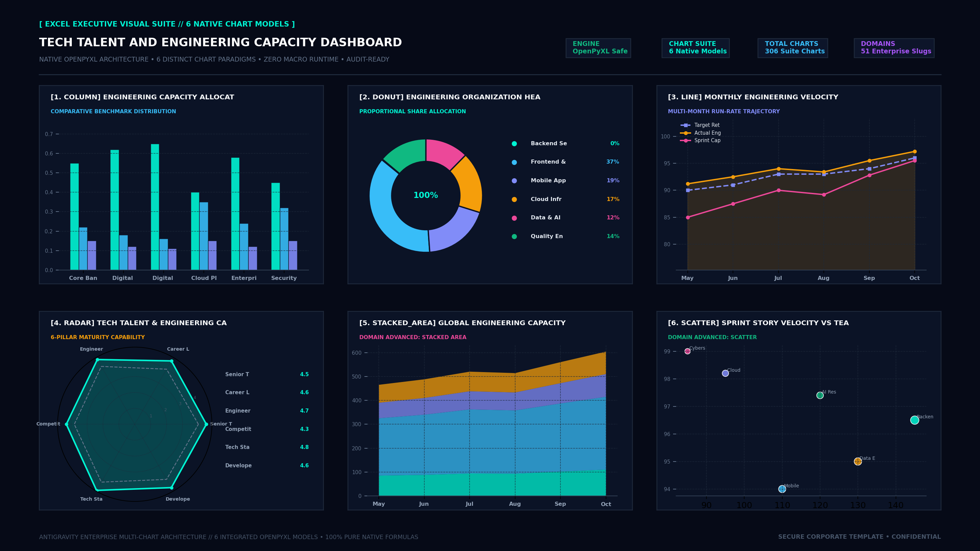Click the Target Ret legend marker

686,125
